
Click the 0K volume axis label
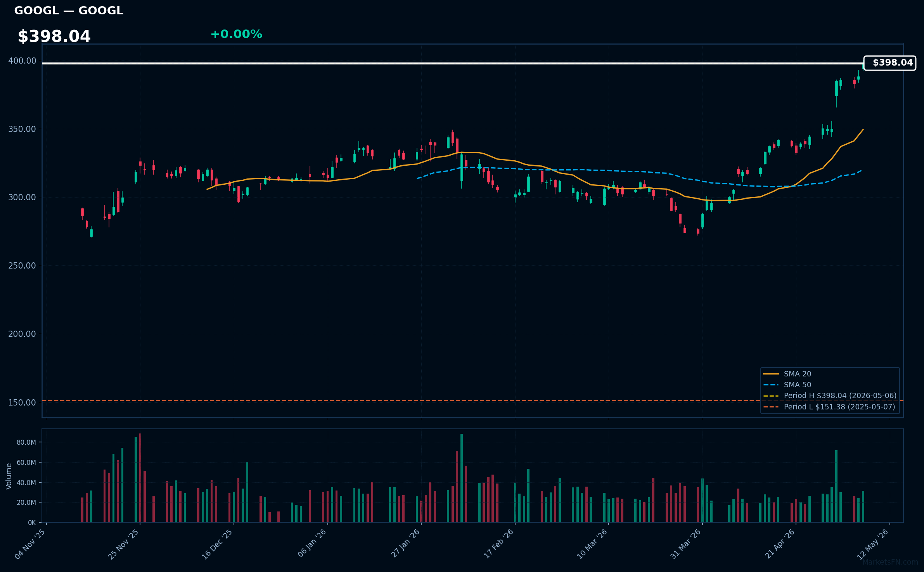coord(32,523)
